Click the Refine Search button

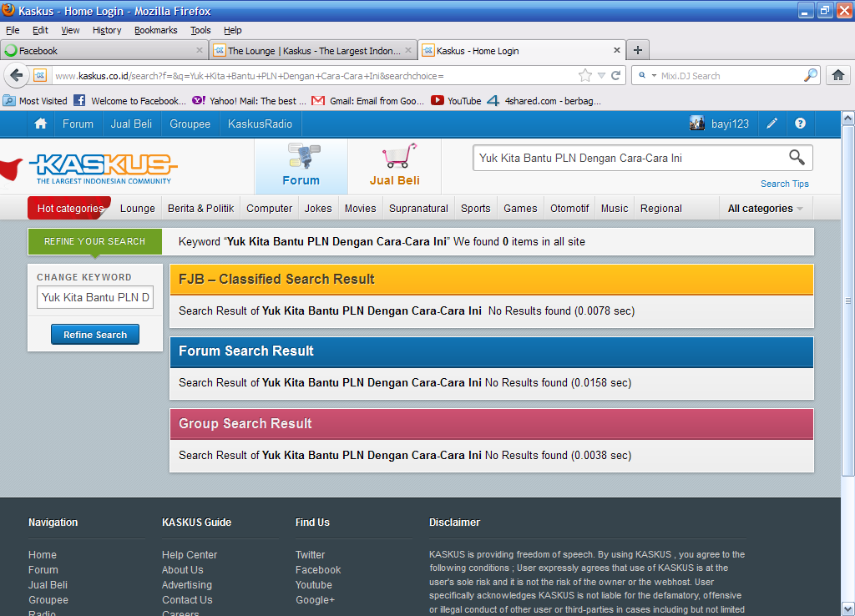pos(95,335)
